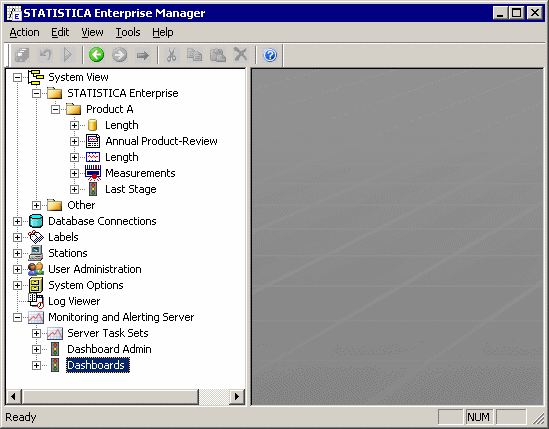Select the Server Task Sets item
Image resolution: width=549 pixels, height=429 pixels.
107,333
